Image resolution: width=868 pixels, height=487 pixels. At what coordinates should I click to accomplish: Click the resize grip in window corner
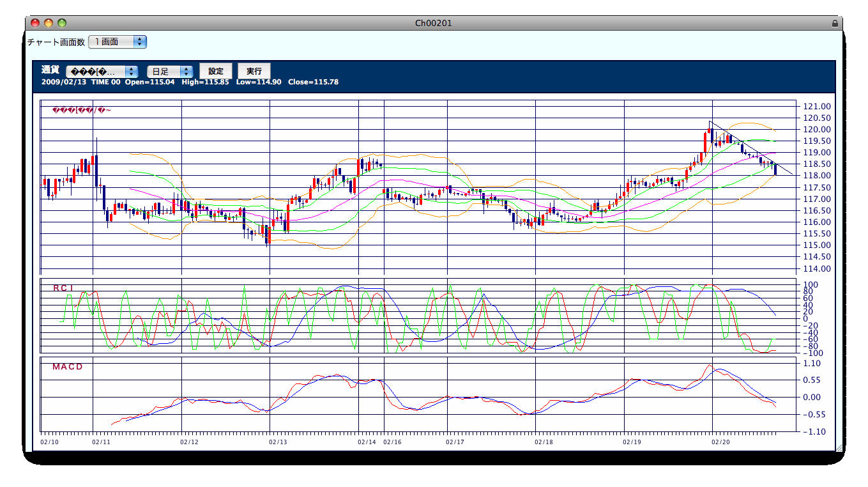[x=839, y=447]
